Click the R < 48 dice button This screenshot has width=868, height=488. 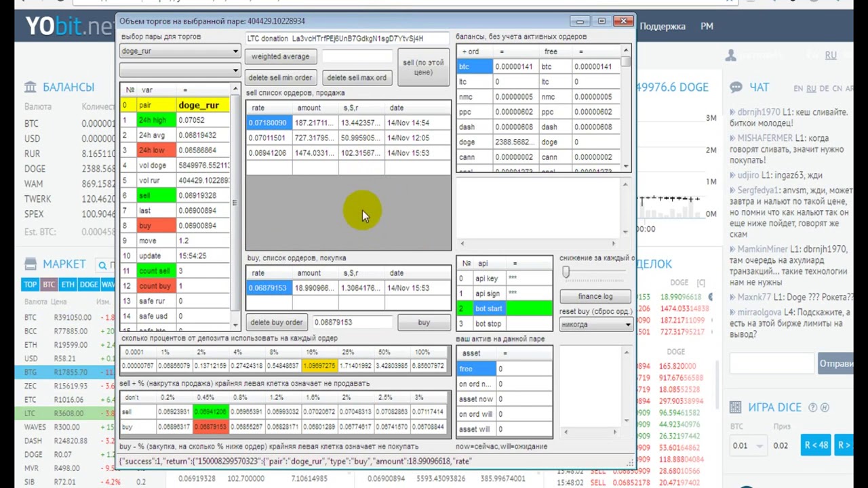[x=816, y=445]
